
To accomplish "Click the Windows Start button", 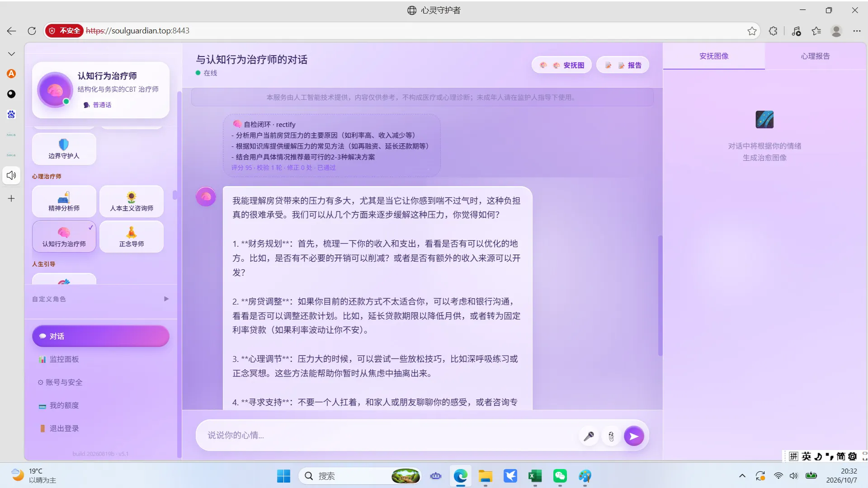I will tap(283, 476).
